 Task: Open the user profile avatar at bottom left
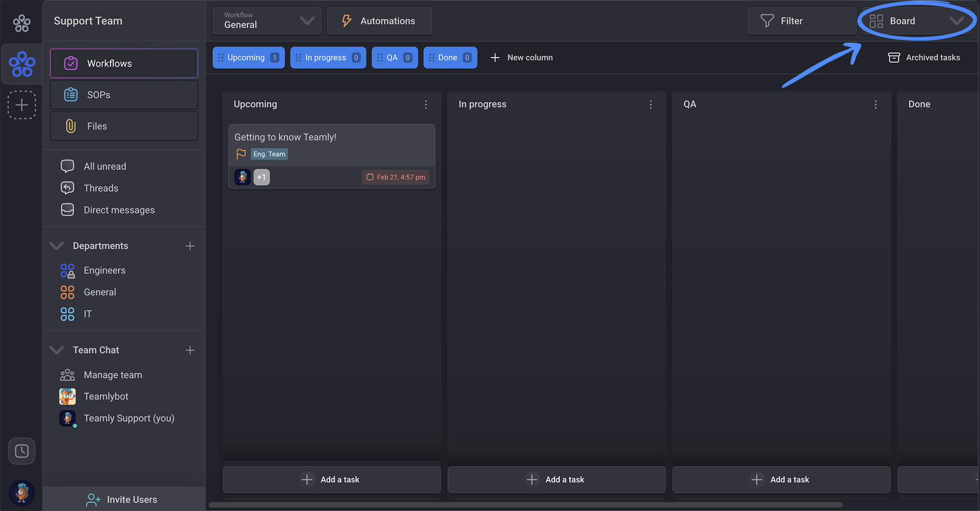[22, 493]
